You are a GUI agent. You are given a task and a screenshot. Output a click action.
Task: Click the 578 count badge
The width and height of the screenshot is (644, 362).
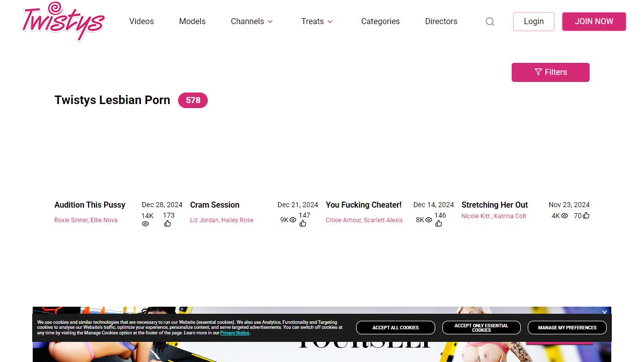(x=193, y=100)
